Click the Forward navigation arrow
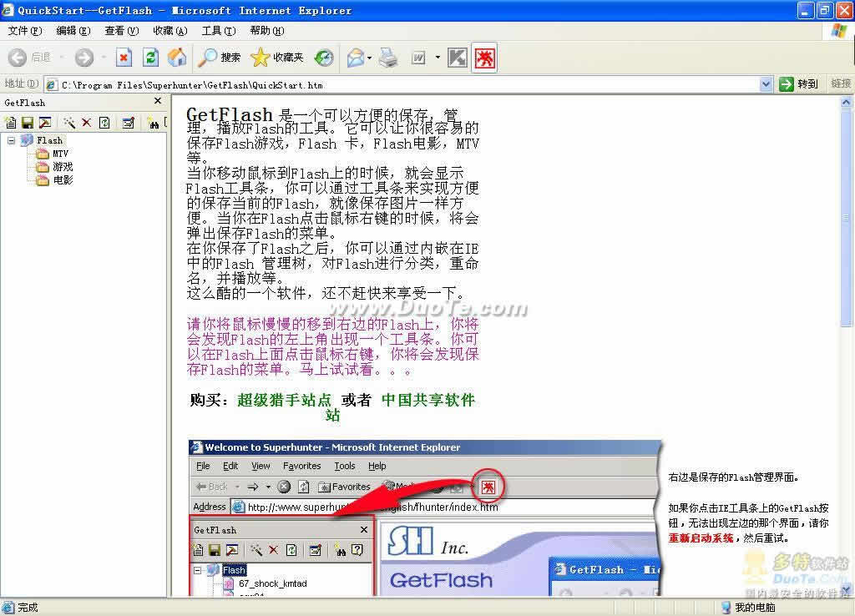The height and width of the screenshot is (616, 855). (84, 58)
